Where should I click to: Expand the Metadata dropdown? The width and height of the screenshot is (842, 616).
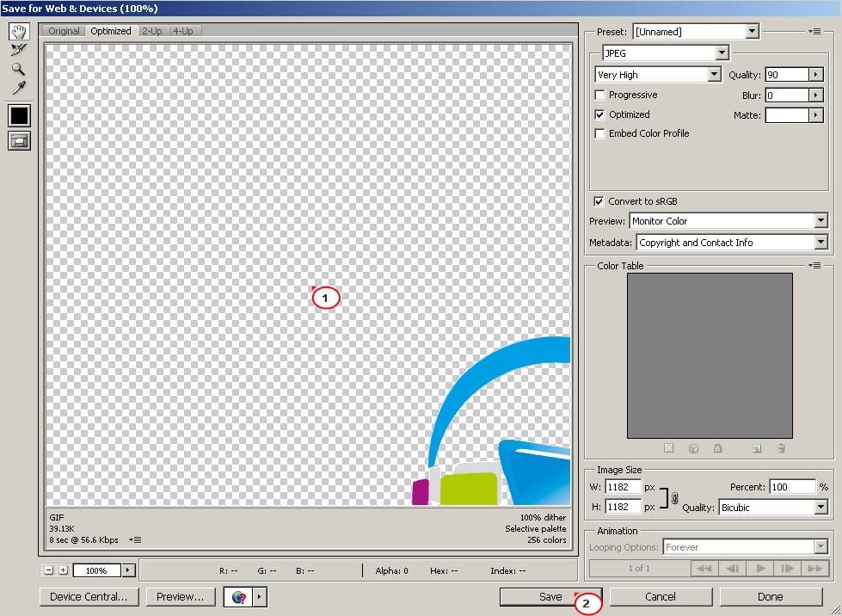[x=731, y=243]
